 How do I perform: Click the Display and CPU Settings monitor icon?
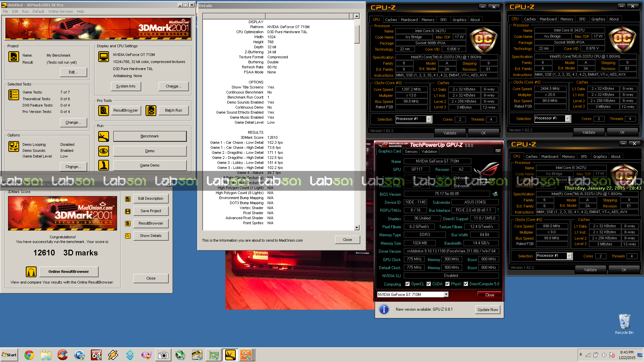(104, 57)
